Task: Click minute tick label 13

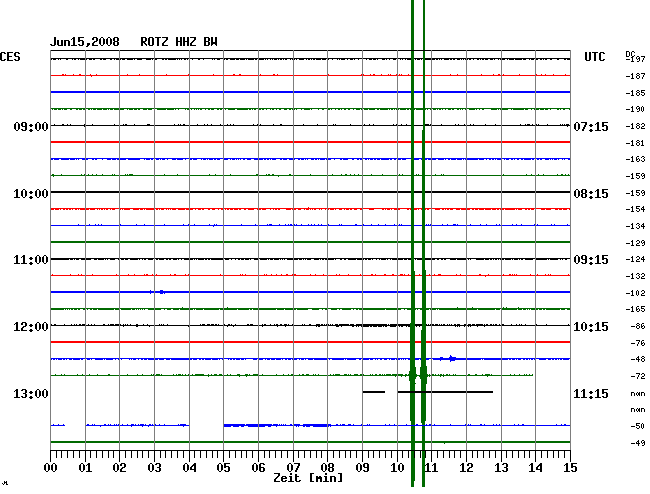Action: [501, 468]
